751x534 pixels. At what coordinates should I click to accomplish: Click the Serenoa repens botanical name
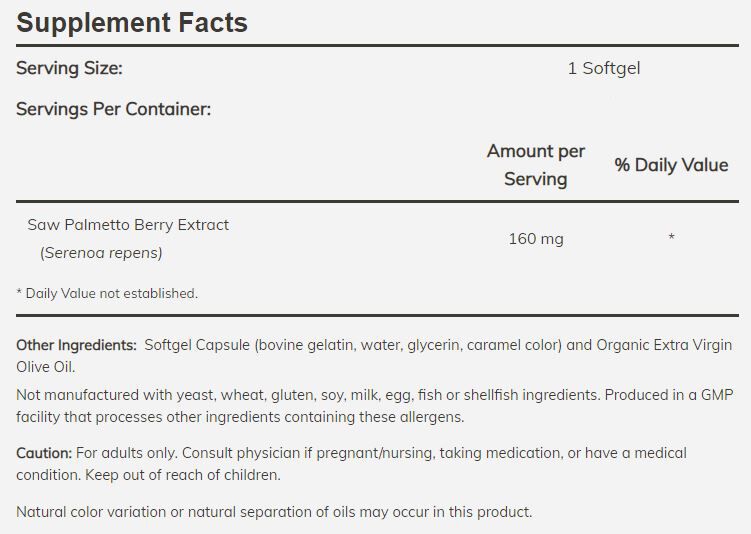click(101, 253)
